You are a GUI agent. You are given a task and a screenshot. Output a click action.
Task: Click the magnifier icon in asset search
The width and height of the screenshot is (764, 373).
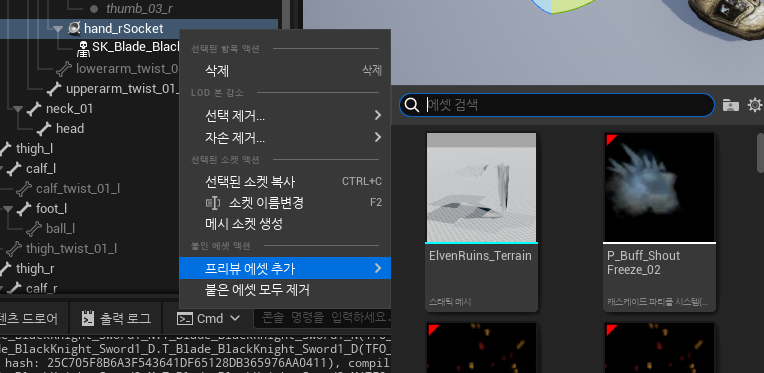pos(412,105)
